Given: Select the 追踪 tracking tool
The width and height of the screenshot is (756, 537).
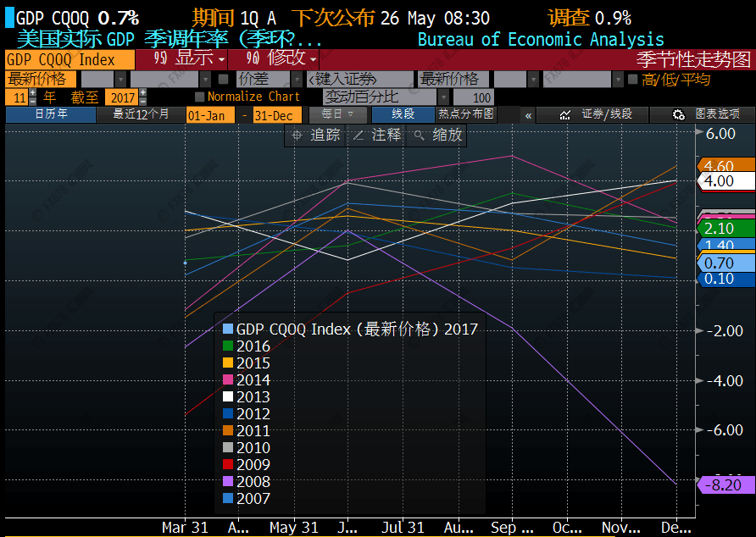Looking at the screenshot, I should [320, 135].
